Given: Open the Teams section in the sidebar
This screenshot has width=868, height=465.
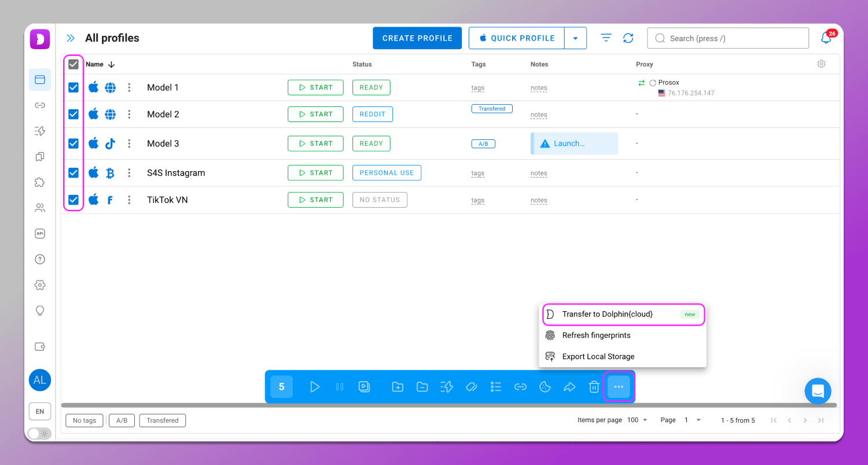Looking at the screenshot, I should tap(40, 208).
